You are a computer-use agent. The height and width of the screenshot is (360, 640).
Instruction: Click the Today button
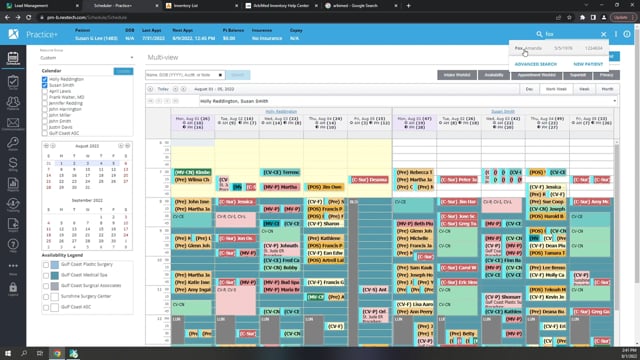(x=163, y=89)
